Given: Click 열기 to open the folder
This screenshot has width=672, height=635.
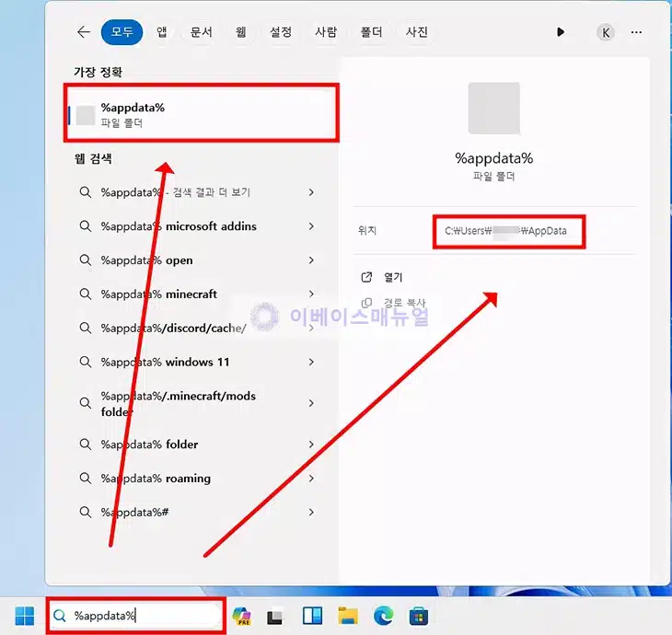Looking at the screenshot, I should (393, 277).
